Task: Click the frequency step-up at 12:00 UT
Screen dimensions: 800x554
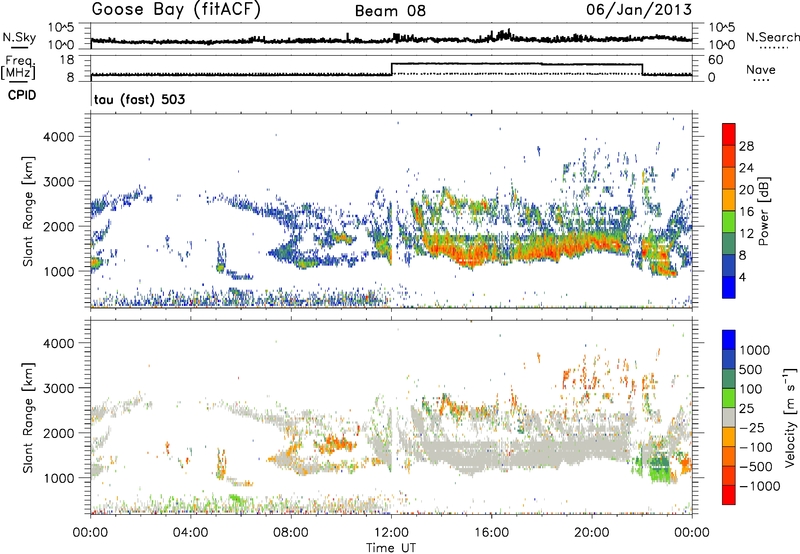Action: pos(391,69)
